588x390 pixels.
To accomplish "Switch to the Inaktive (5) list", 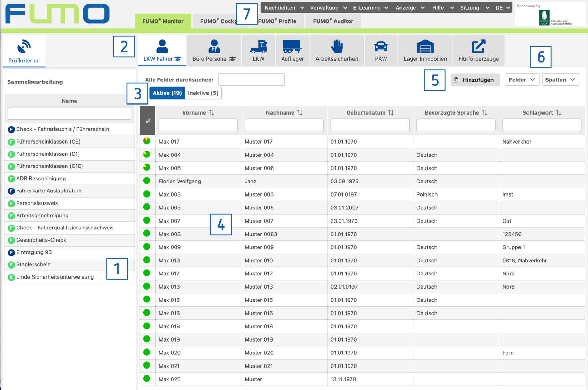I will pos(203,93).
